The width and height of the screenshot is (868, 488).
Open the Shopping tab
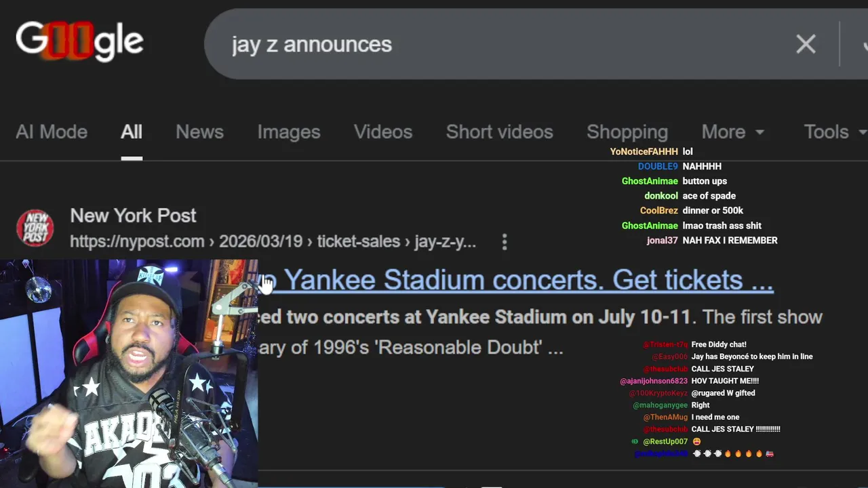point(627,131)
